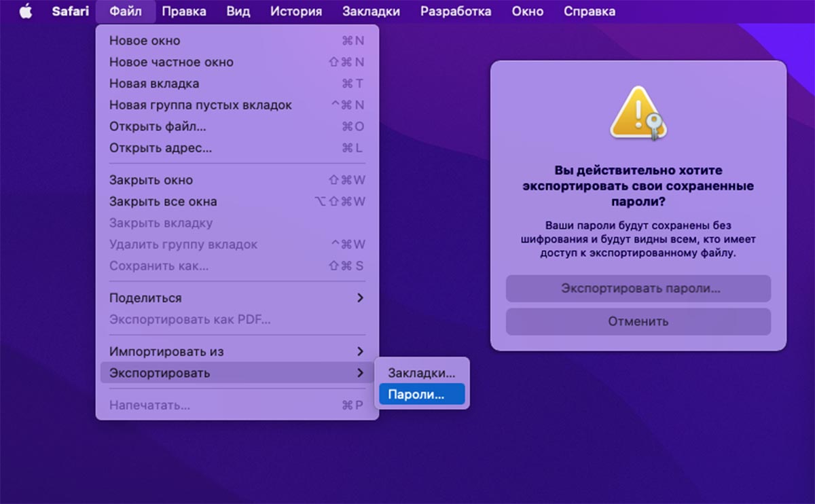Click the Экспортировать пароли… button

click(x=638, y=289)
